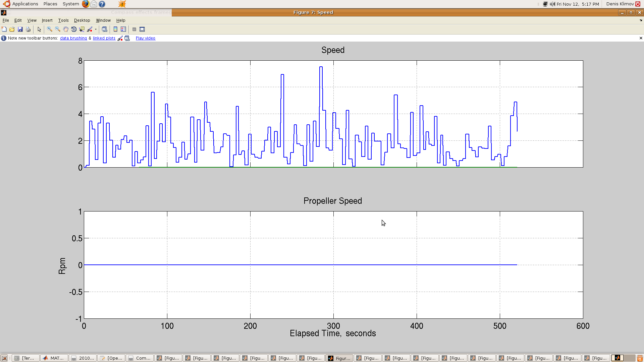
Task: Open the Insert menu
Action: click(x=47, y=20)
